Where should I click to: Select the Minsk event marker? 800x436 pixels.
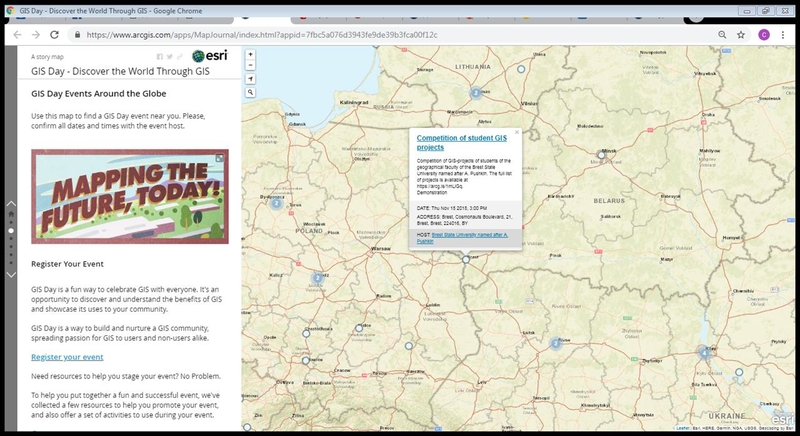pos(602,155)
